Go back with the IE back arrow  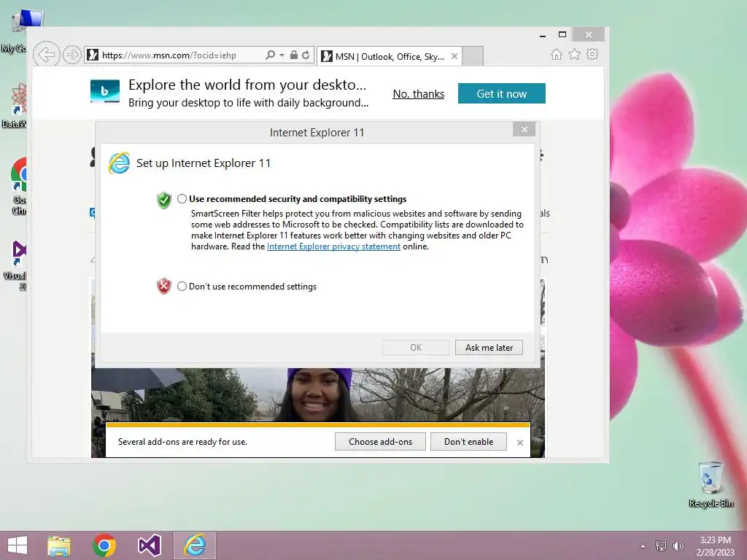[46, 55]
